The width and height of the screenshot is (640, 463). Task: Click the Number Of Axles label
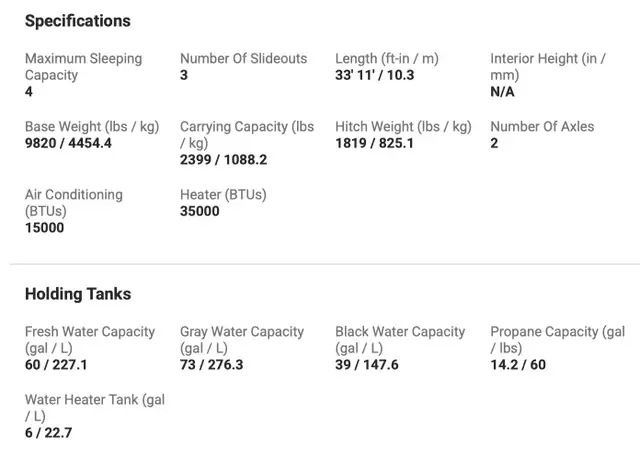pos(542,127)
